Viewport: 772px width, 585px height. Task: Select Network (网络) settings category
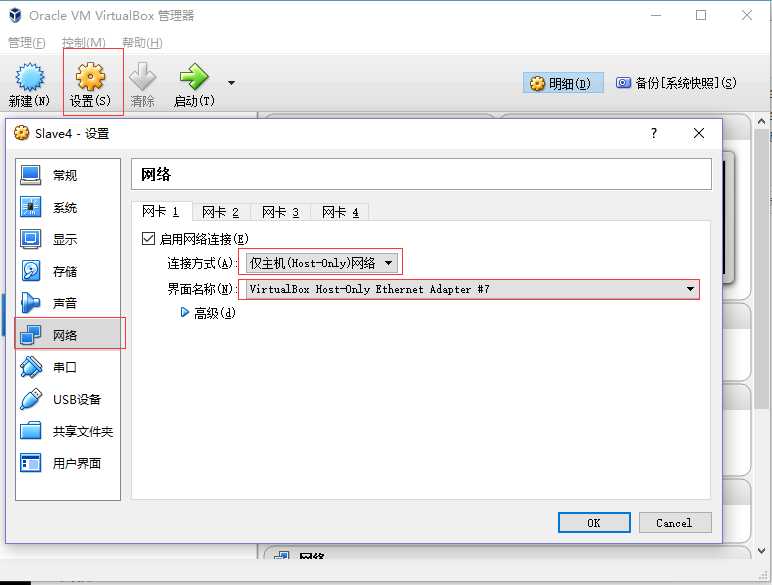pyautogui.click(x=68, y=335)
